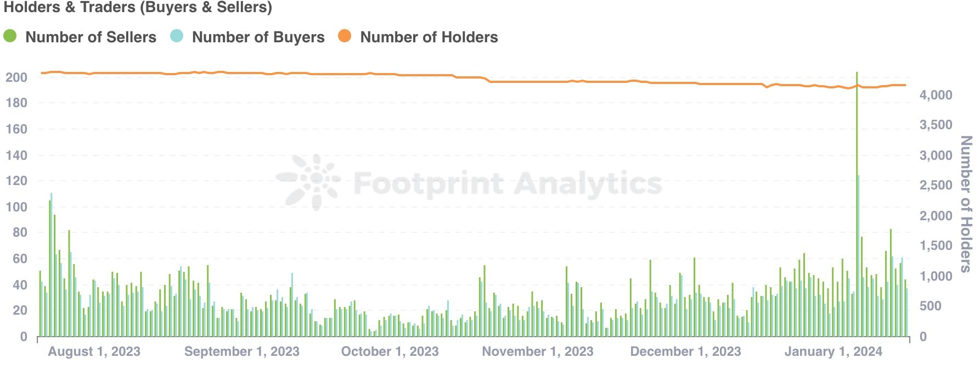Click the vertical Number of Holders axis title
Viewport: 980px width, 369px height.
coord(966,204)
